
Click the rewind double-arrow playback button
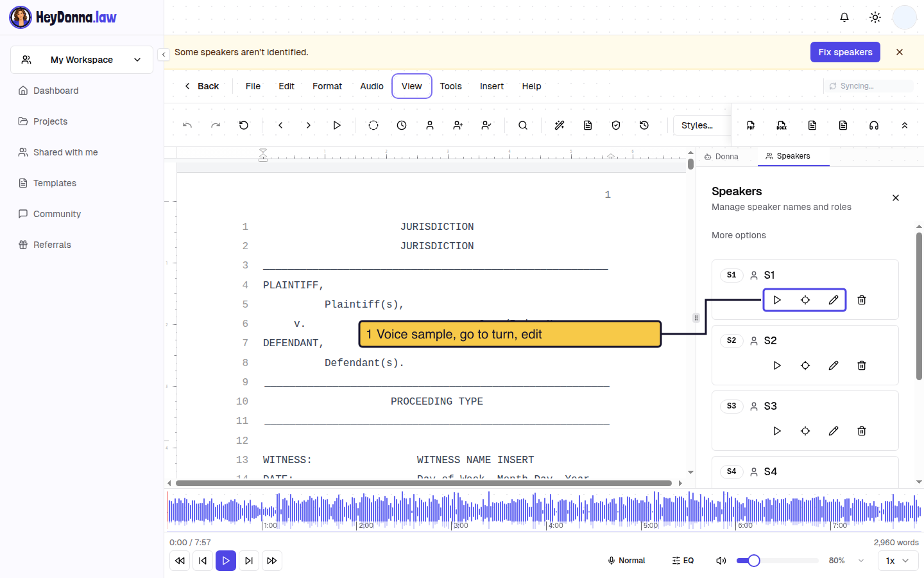coord(180,561)
